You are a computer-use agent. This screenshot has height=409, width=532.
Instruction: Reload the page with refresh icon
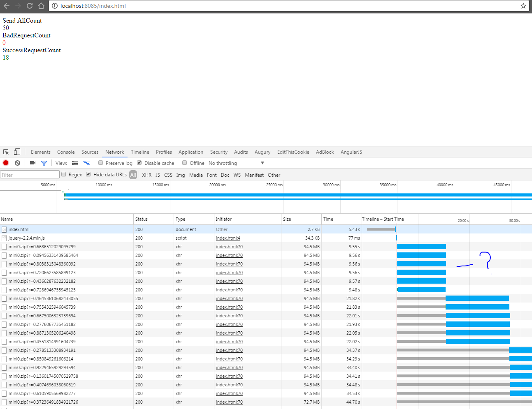coord(30,6)
